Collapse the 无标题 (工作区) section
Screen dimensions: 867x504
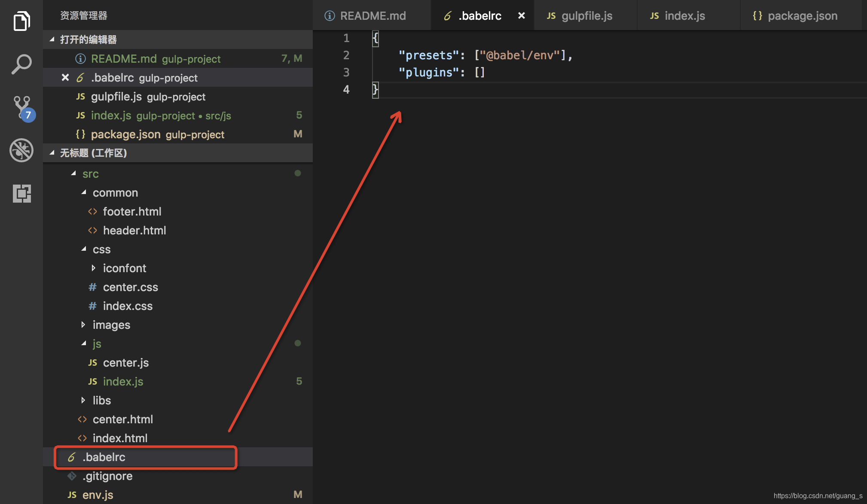pyautogui.click(x=52, y=153)
